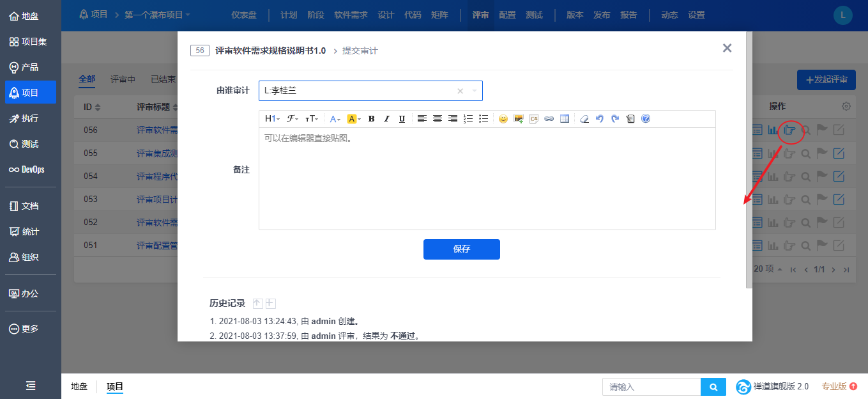Open the emoji picker smiley icon

tap(503, 119)
